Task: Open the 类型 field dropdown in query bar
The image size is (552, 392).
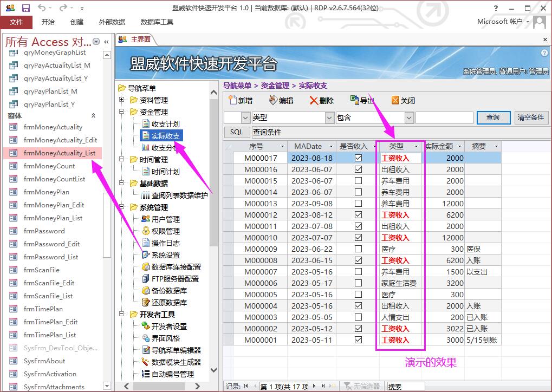Action: coord(329,118)
